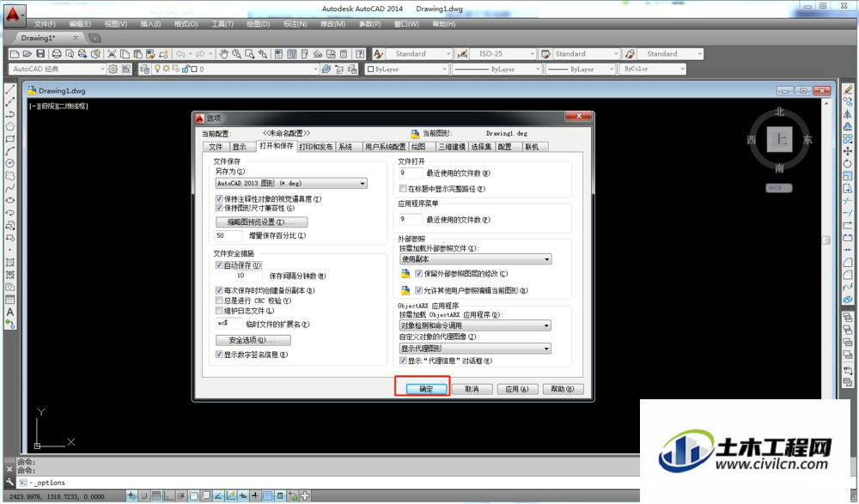
Task: Click the Help question mark toolbar icon
Action: pyautogui.click(x=360, y=54)
